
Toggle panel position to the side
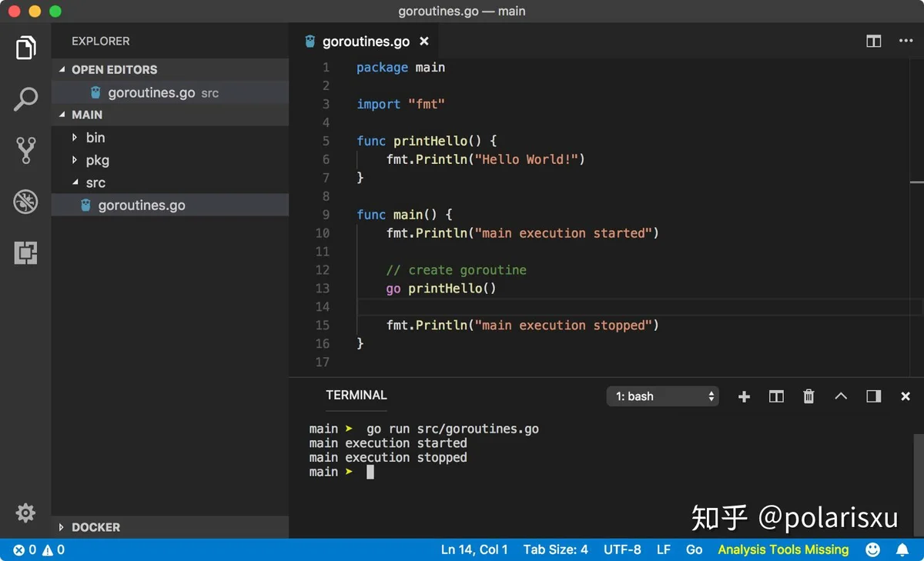point(873,396)
